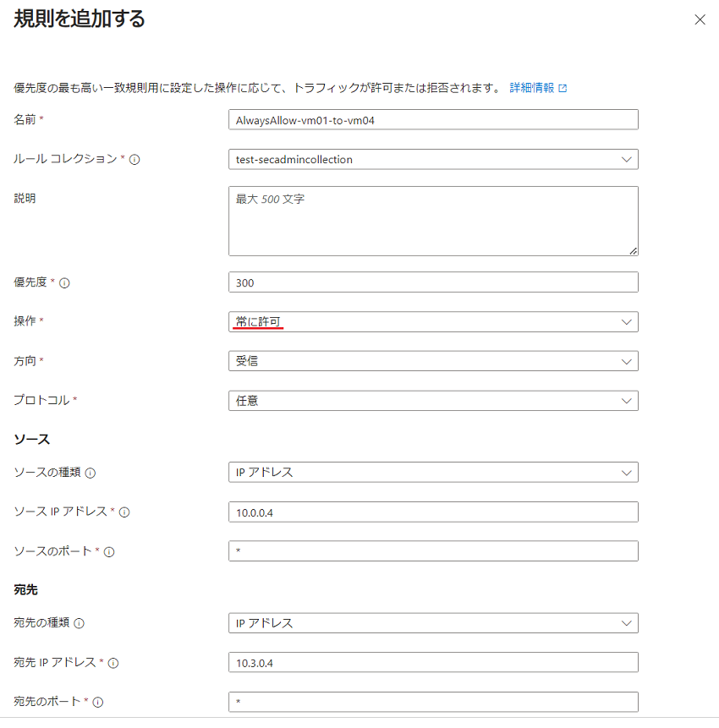719x728 pixels.
Task: Click info icon beside 宛先の種類
Action: tap(80, 623)
